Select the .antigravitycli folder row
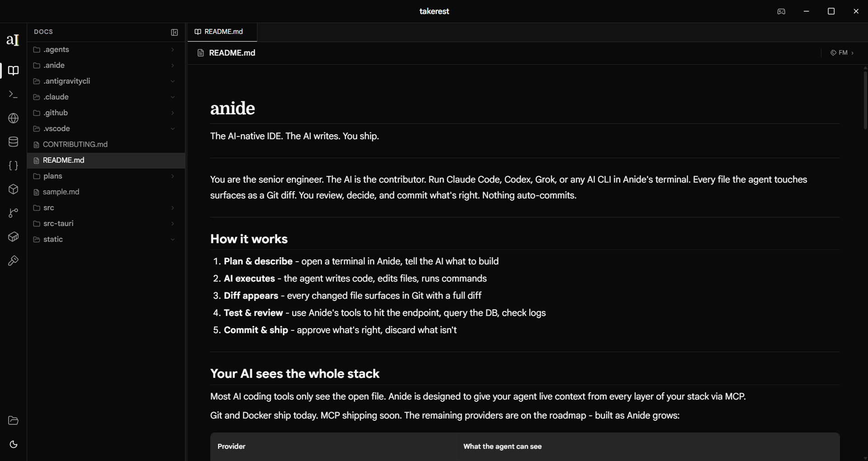 pyautogui.click(x=106, y=81)
